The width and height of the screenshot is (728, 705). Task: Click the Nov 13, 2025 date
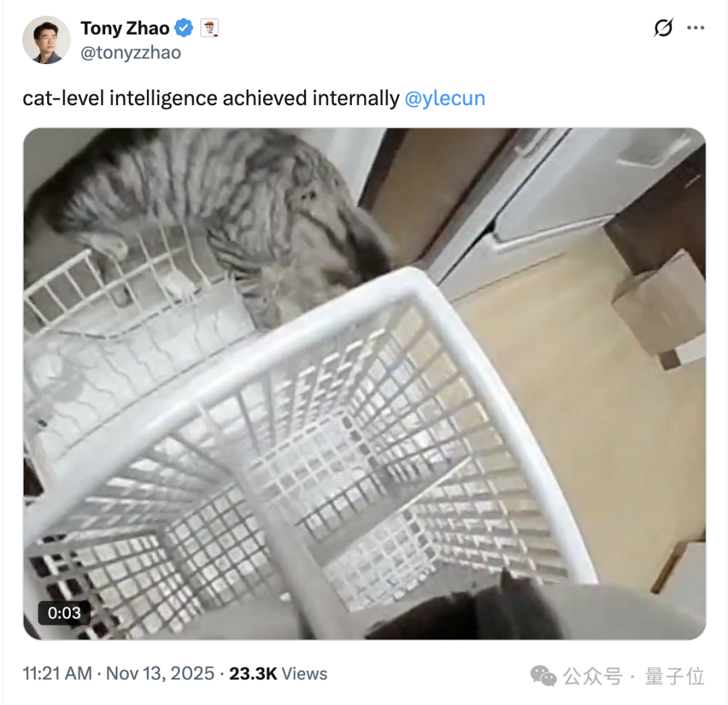(160, 673)
